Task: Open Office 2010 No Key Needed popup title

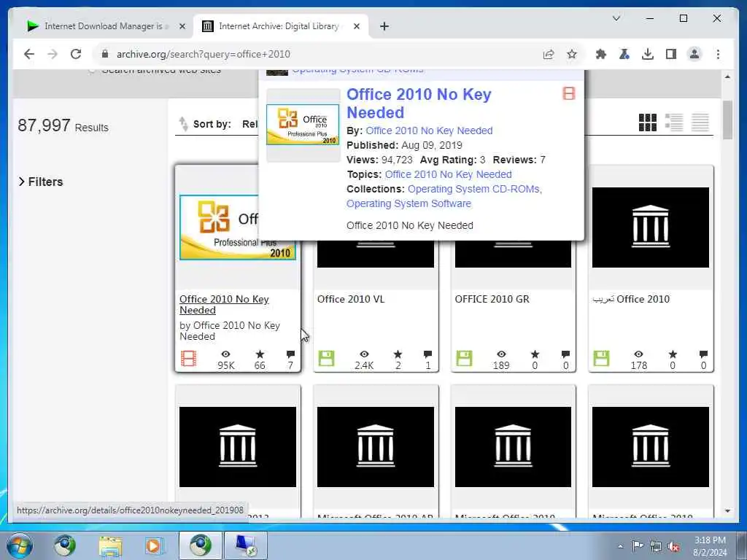Action: (418, 104)
